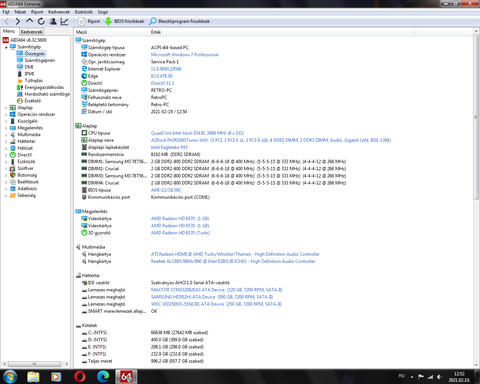The width and height of the screenshot is (480, 384).
Task: Click the Érték column header
Action: click(x=282, y=32)
